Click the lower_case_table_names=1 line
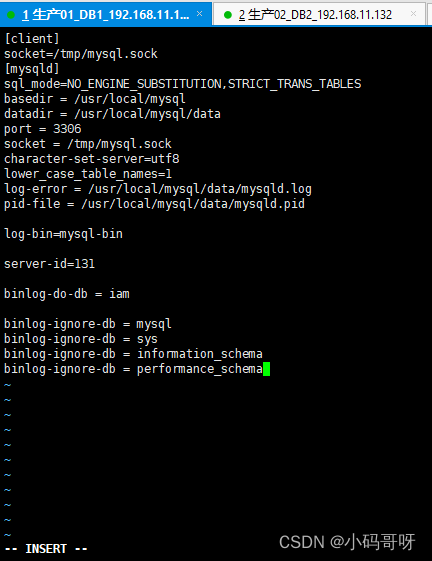 (x=88, y=174)
